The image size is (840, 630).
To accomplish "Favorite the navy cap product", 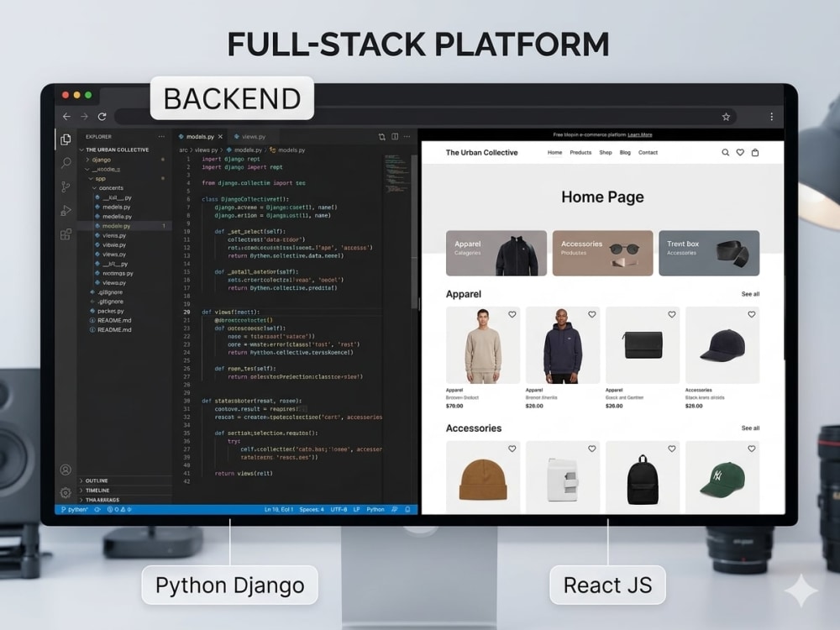I will point(752,314).
